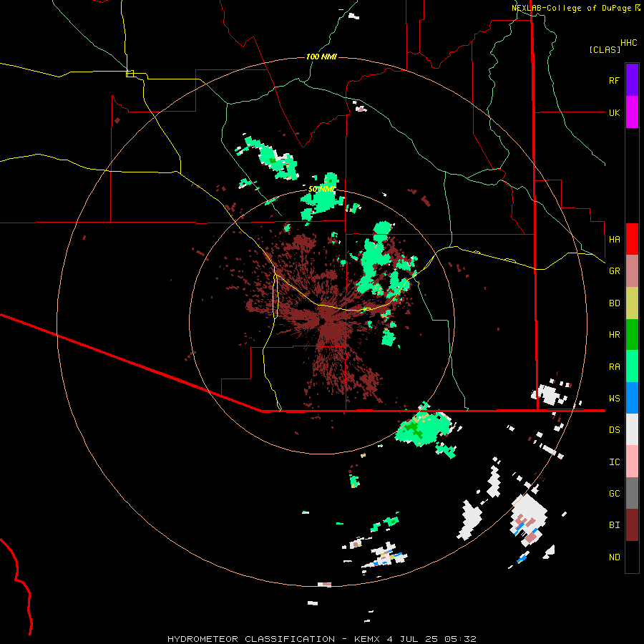Select the dusty-pink GR legend swatch
The image size is (644, 644).
[632, 271]
